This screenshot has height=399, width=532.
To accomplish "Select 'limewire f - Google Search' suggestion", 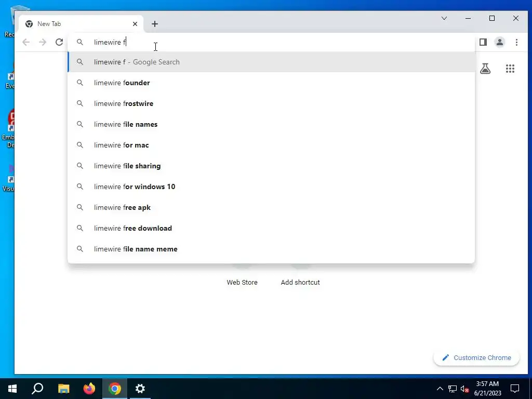I will tap(271, 62).
